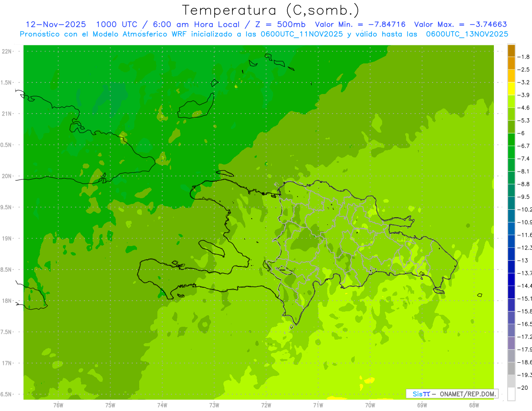Click the colorbar label "-8.8"
Viewport: 532px width, 411px height.
pyautogui.click(x=524, y=184)
